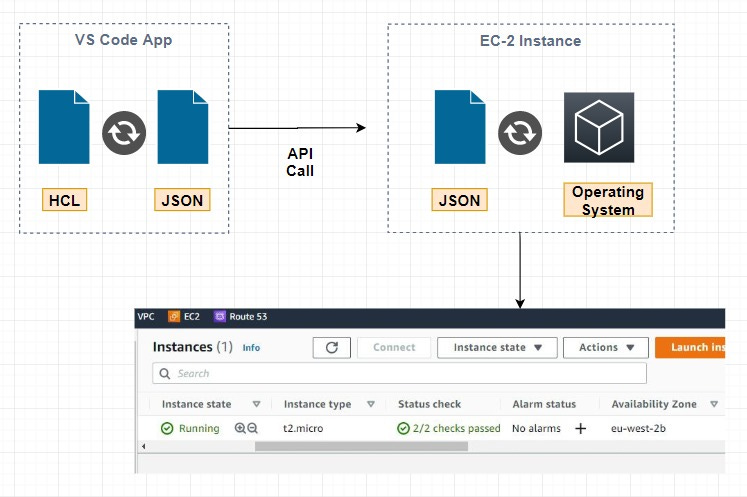Click the JSON file icon in EC-2 Instance
This screenshot has height=497, width=747.
tap(460, 127)
